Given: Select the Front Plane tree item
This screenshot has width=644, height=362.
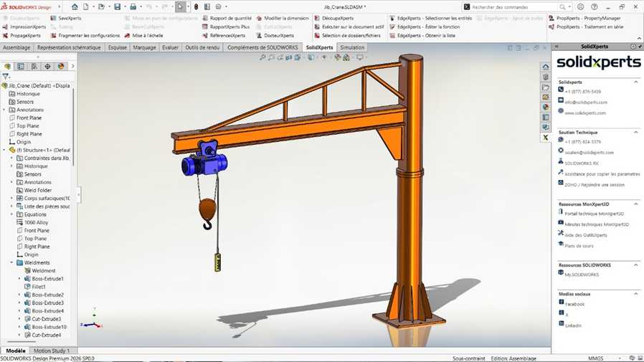Looking at the screenshot, I should pos(29,118).
